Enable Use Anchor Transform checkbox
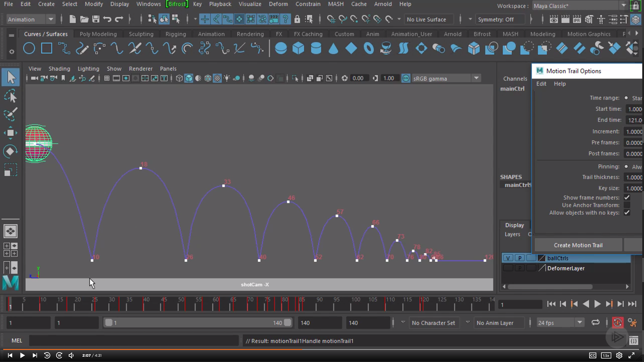This screenshot has width=644, height=362. (x=627, y=205)
